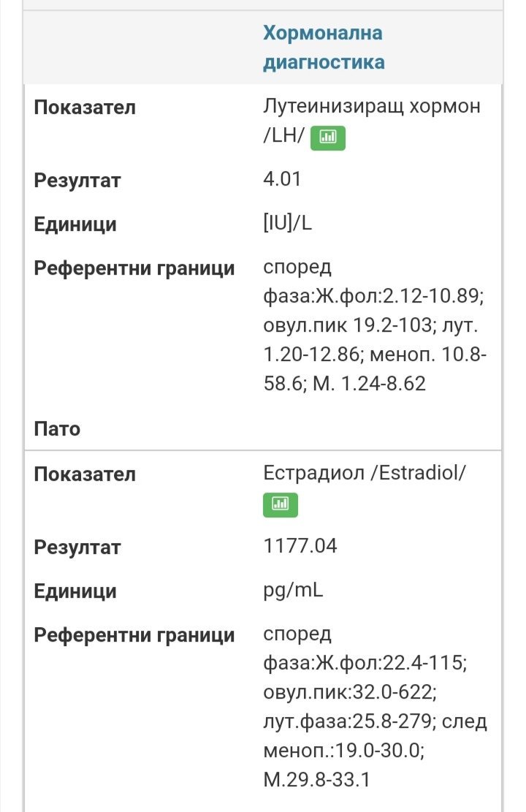Click the Единици label beside [IU]/L
Screen dimensions: 526x812
coord(75,225)
